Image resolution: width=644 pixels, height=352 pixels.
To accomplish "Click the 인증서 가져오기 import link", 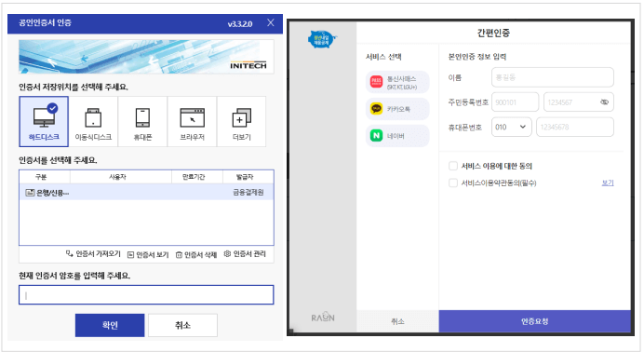I will (x=93, y=254).
